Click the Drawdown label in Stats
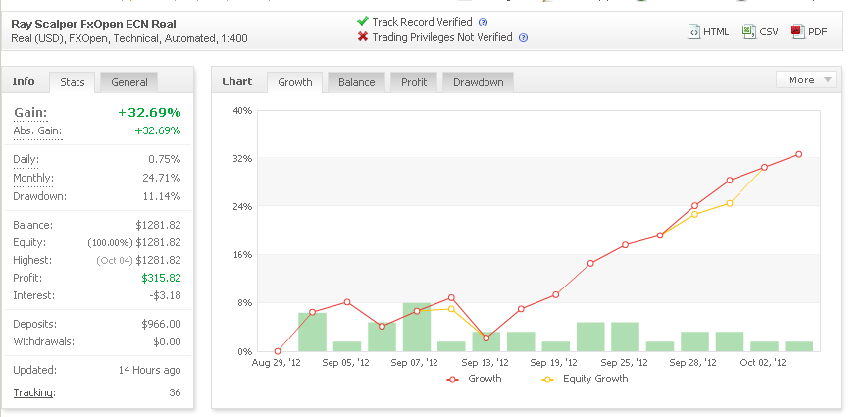The width and height of the screenshot is (868, 417). coord(39,196)
